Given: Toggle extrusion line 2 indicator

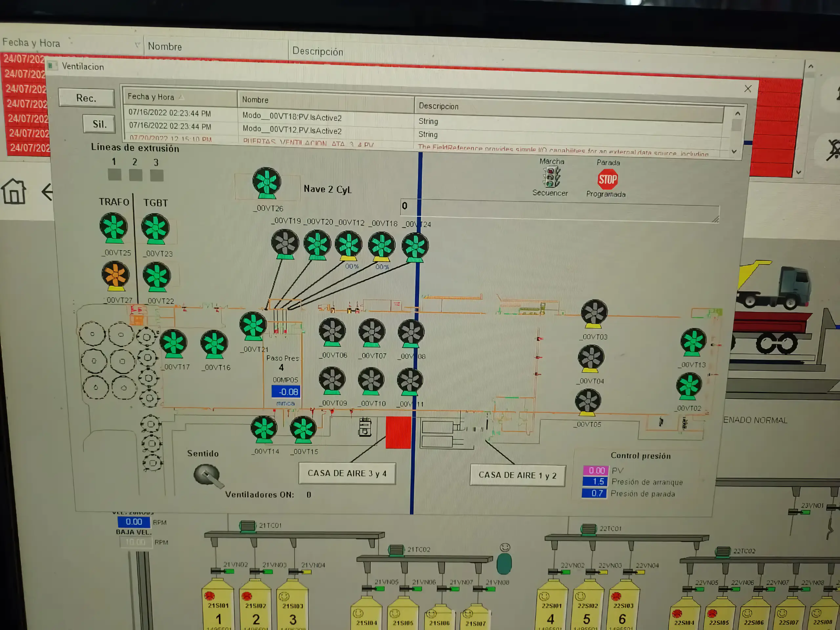Looking at the screenshot, I should [x=136, y=175].
